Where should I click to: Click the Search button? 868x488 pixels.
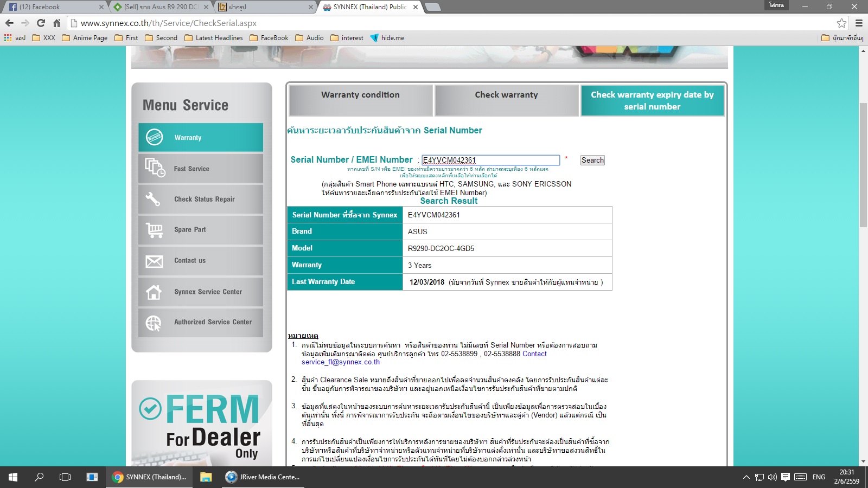point(592,160)
